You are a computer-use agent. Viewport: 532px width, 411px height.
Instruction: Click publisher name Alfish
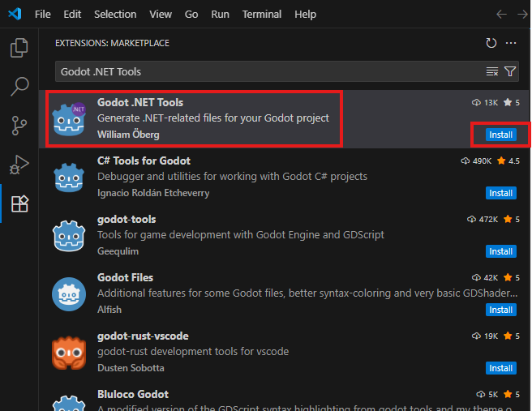[109, 310]
